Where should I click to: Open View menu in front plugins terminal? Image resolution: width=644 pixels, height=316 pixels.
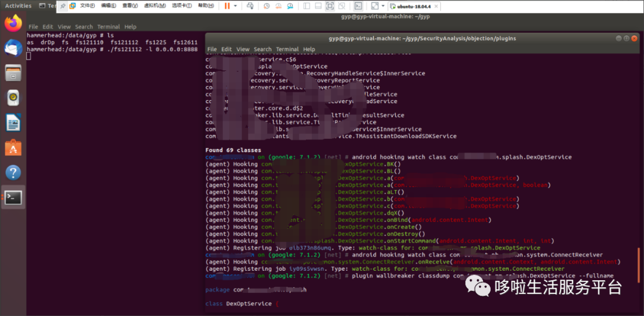coord(243,49)
